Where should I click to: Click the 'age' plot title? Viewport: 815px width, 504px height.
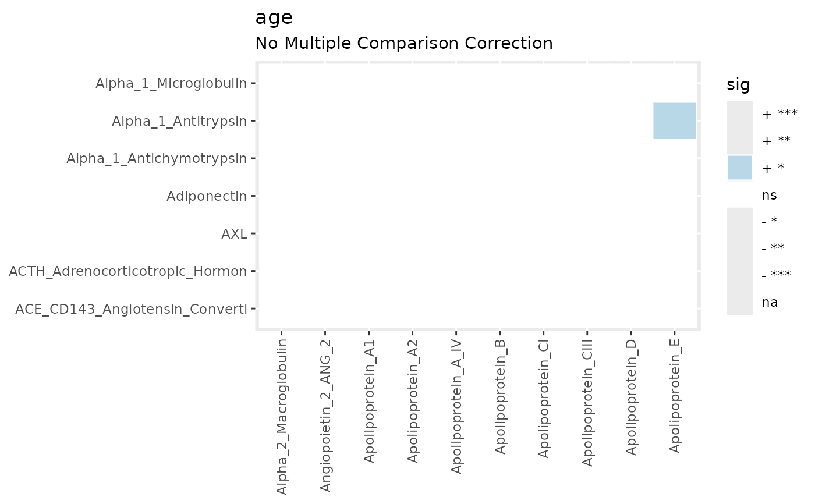(274, 18)
